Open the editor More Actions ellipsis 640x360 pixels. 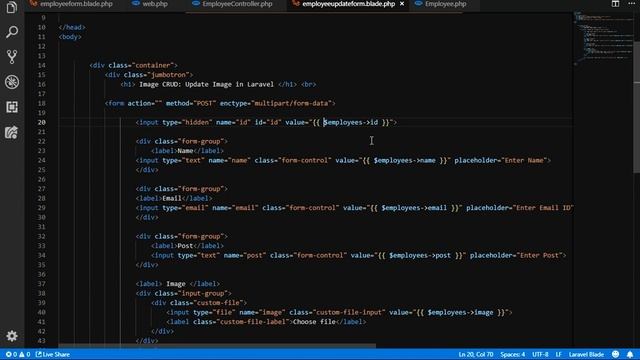631,3
